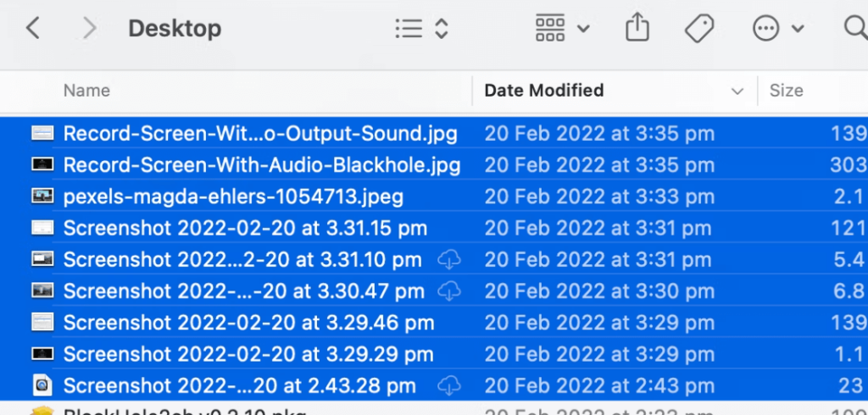Click the Search magnifier icon
Screen dimensions: 868x415
854,29
